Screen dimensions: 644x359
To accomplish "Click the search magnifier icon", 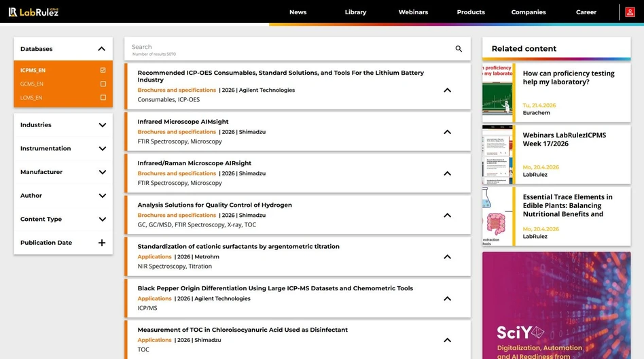I will click(x=459, y=49).
